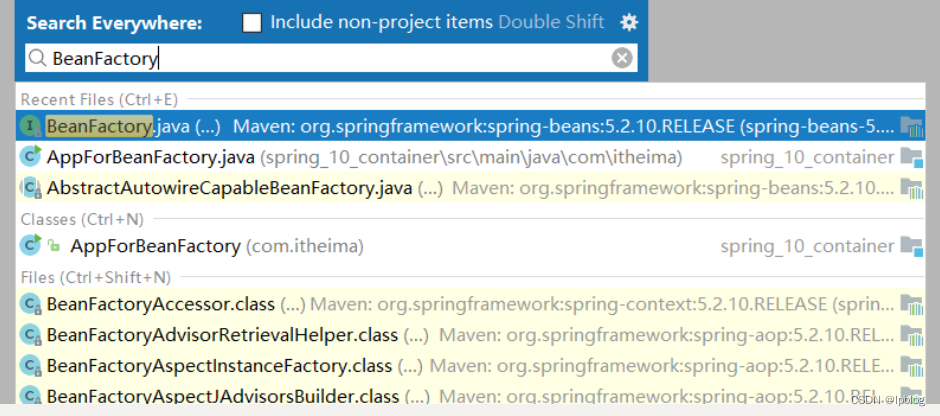Screen dimensions: 940x416
Task: Open AbstractAutowireCapableBeanFactory.java result
Action: tap(470, 188)
